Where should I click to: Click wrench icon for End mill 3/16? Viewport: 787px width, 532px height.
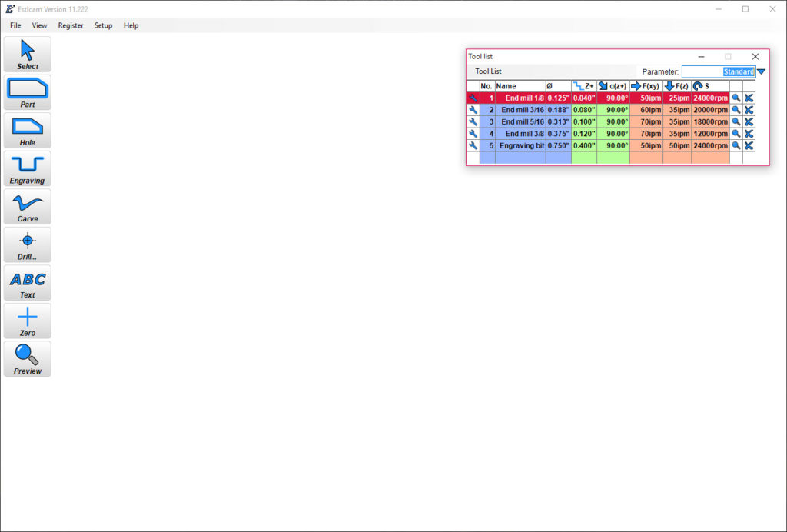(x=473, y=110)
